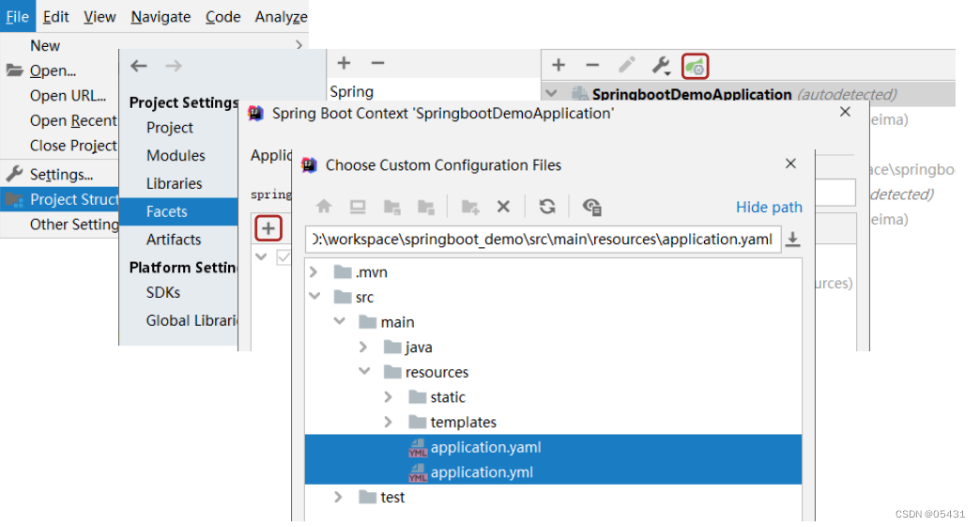The image size is (980, 527).
Task: Expand the java folder chevron
Action: (364, 347)
